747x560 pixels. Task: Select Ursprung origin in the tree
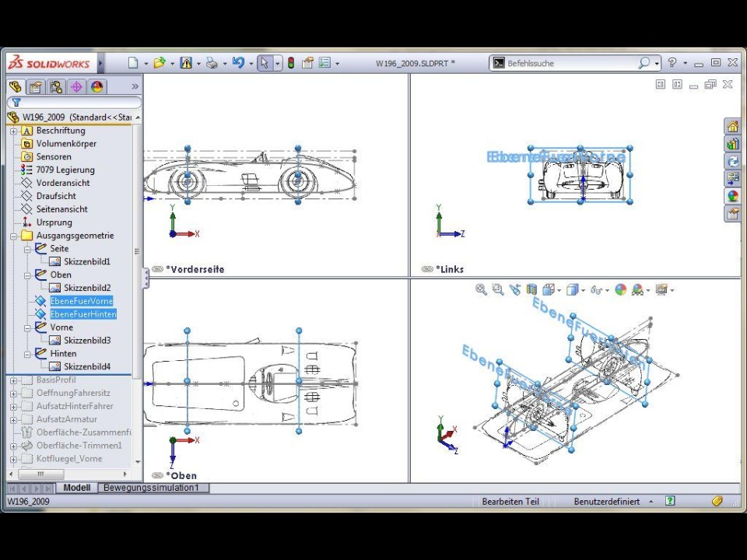(x=54, y=222)
